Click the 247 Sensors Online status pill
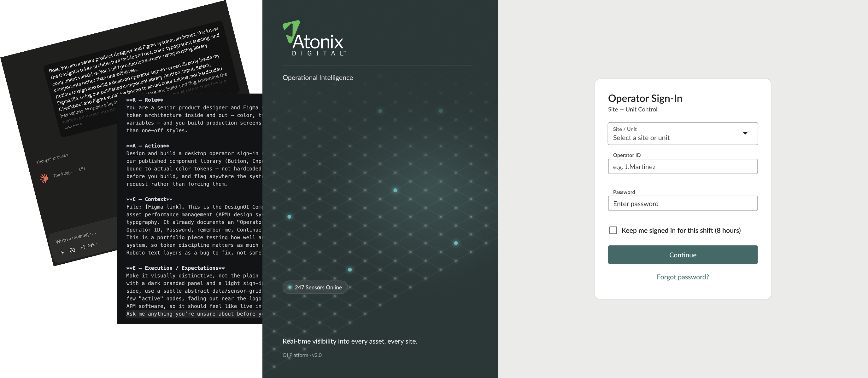This screenshot has height=378, width=868. [315, 287]
